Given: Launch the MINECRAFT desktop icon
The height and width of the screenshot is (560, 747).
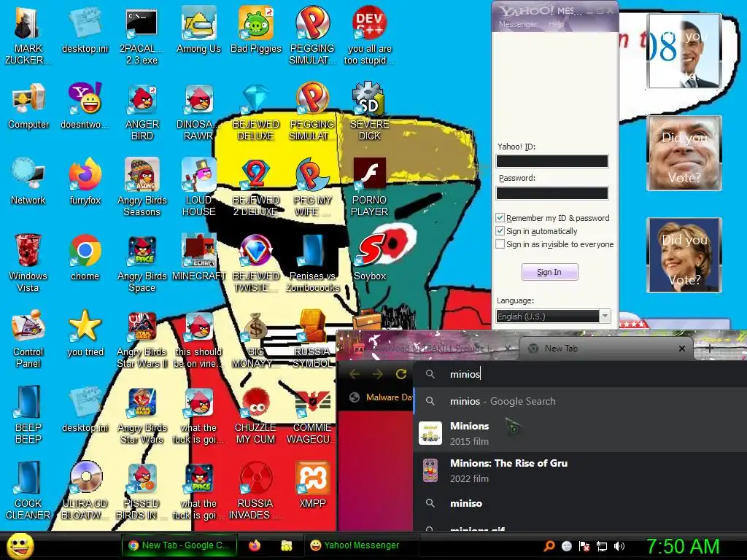Looking at the screenshot, I should point(198,251).
